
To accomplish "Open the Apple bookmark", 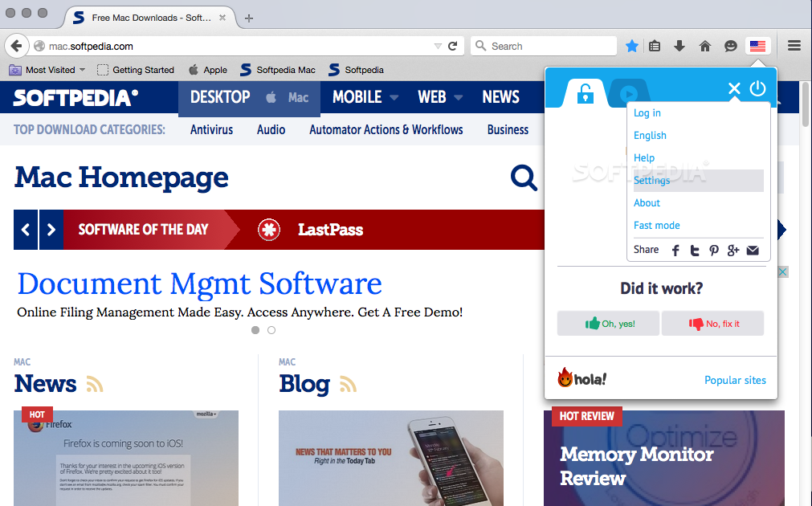I will point(208,70).
